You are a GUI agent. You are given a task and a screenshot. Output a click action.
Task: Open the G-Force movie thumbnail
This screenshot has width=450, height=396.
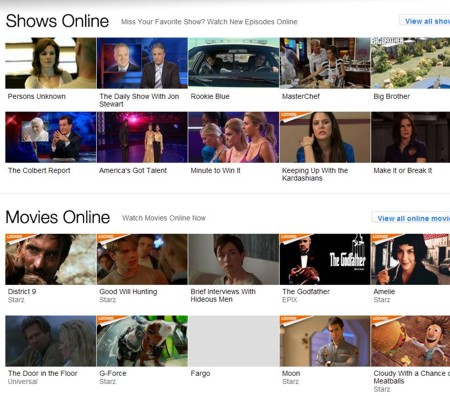click(x=142, y=341)
